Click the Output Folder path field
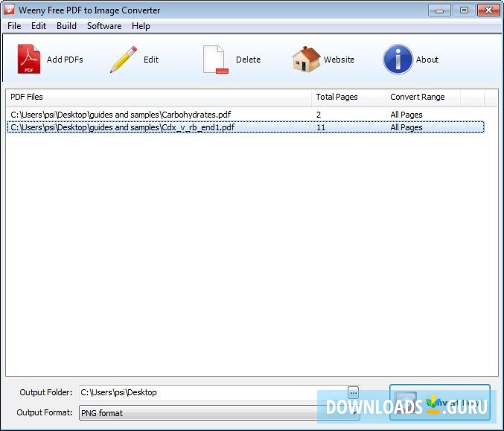Image resolution: width=504 pixels, height=431 pixels. click(214, 392)
